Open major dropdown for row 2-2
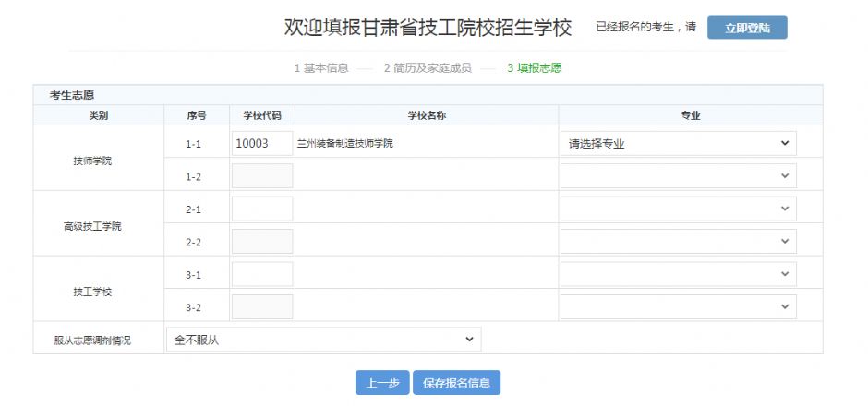 (x=678, y=242)
